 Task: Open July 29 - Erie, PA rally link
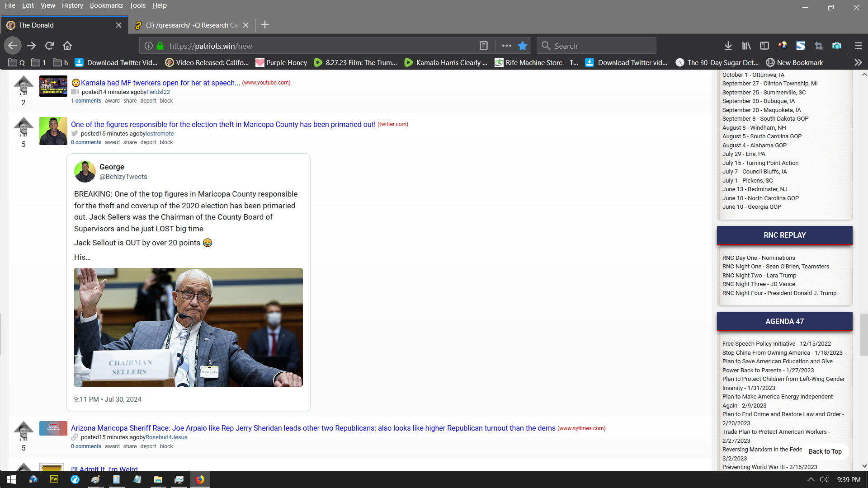pyautogui.click(x=744, y=154)
